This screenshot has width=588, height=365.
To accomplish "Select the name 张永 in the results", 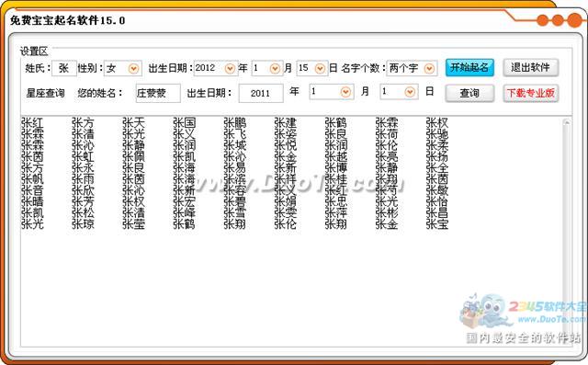I will coord(83,167).
